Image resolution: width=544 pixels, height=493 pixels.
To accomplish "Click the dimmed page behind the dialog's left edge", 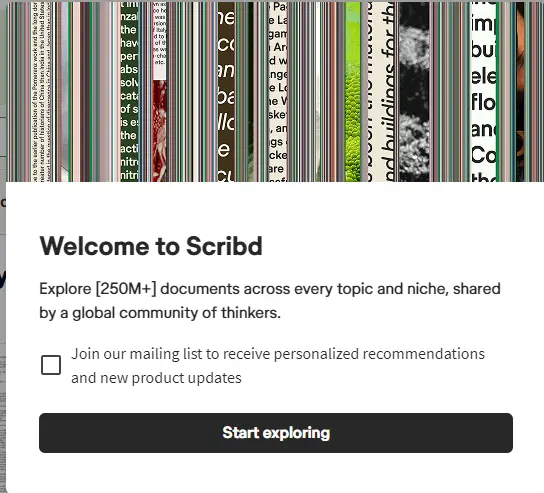I will click(3, 312).
